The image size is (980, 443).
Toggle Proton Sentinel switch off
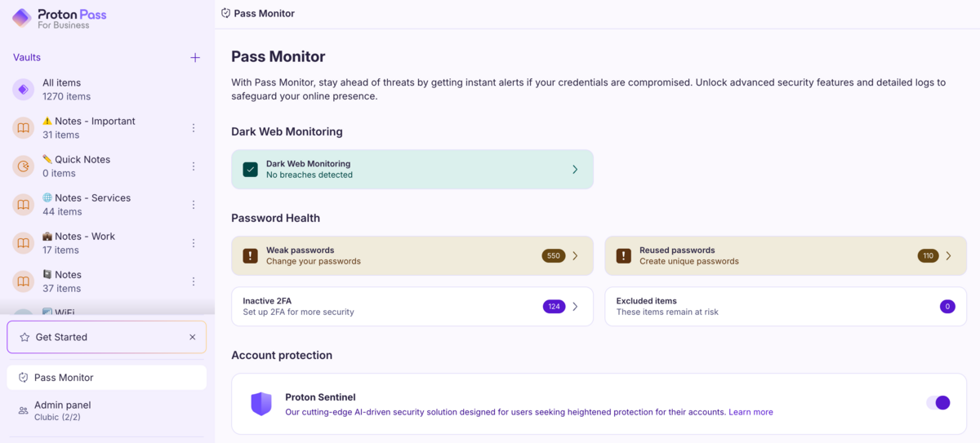click(938, 403)
